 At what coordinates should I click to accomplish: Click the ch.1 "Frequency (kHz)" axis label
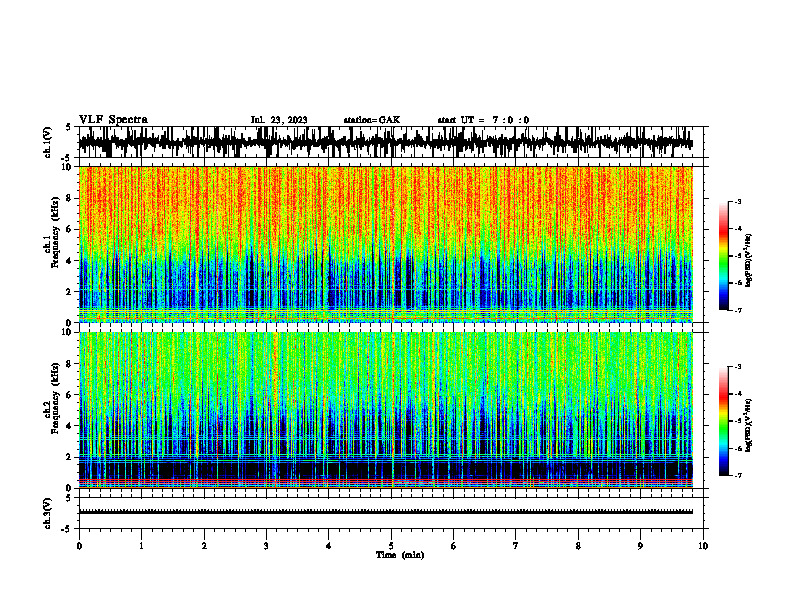coord(55,232)
